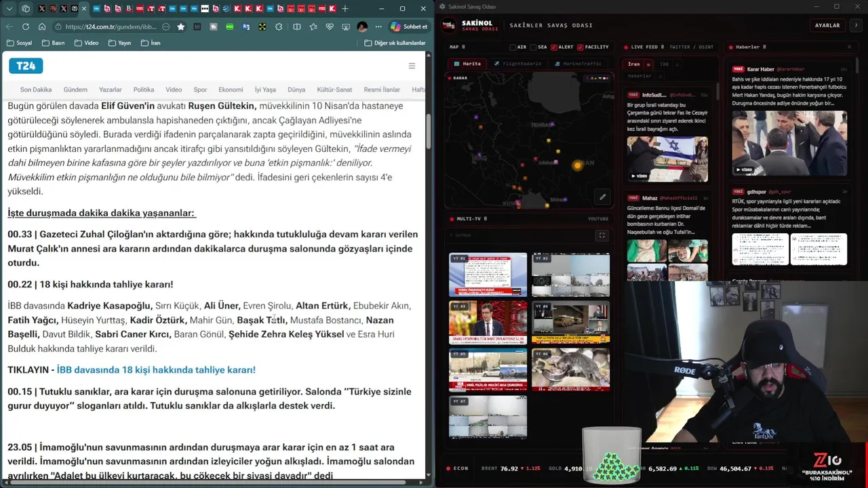Open a new browser tab
868x488 pixels.
coord(344,9)
